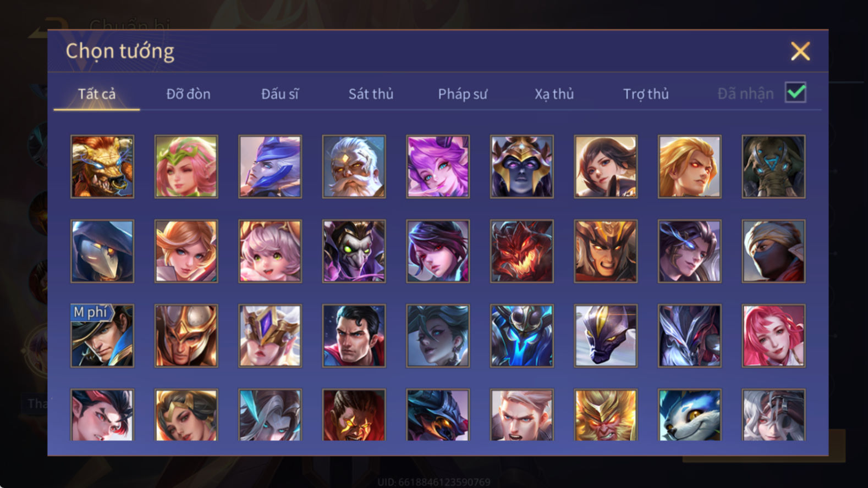Image resolution: width=868 pixels, height=488 pixels.
Task: Pick the pink-haired woman in third row
Action: (x=773, y=336)
